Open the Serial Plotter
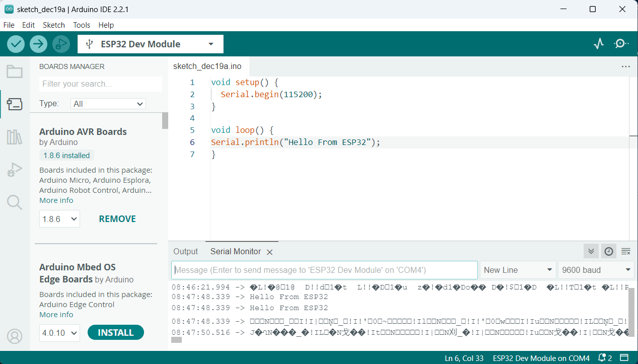The height and width of the screenshot is (364, 638). [x=599, y=44]
